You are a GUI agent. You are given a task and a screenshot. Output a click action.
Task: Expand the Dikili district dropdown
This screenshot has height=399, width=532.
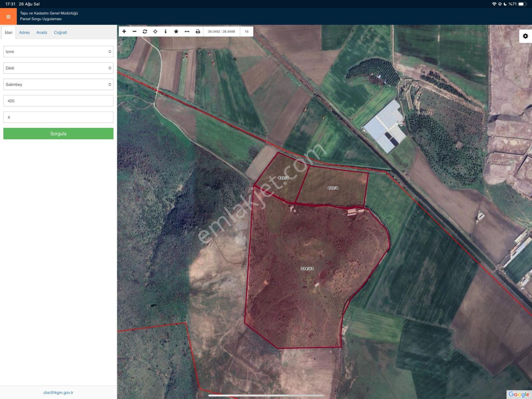pos(58,68)
